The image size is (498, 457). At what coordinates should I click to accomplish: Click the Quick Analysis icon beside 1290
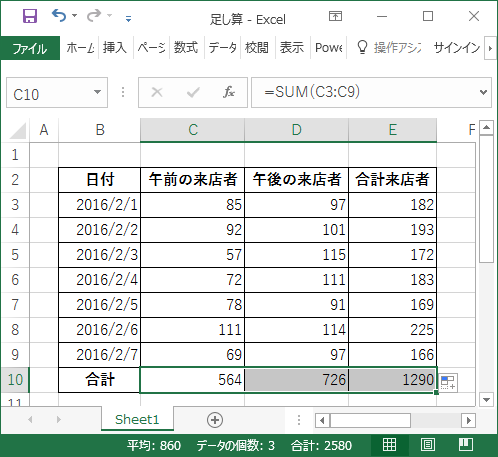tap(448, 382)
